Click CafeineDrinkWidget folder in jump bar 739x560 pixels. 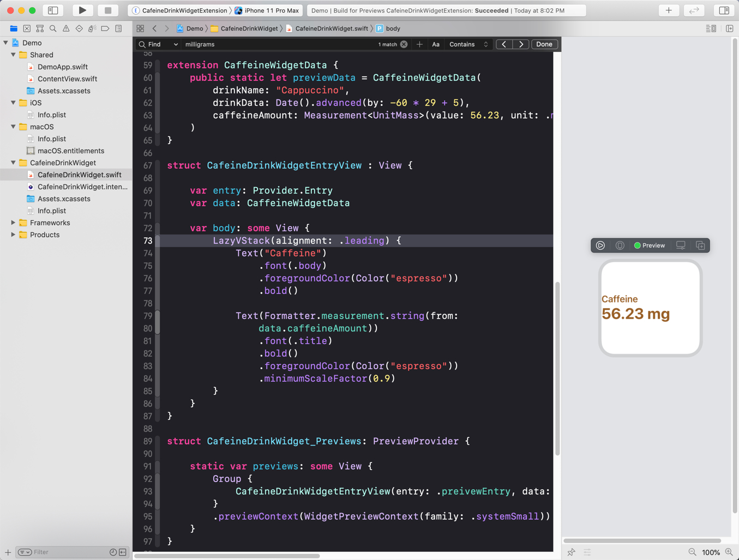pyautogui.click(x=244, y=28)
